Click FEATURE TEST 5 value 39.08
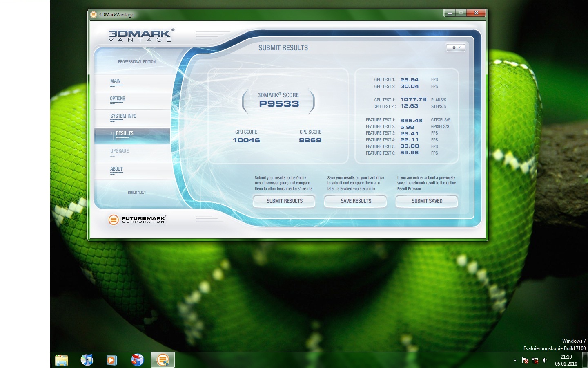Viewport: 588px width, 368px height. pyautogui.click(x=410, y=146)
